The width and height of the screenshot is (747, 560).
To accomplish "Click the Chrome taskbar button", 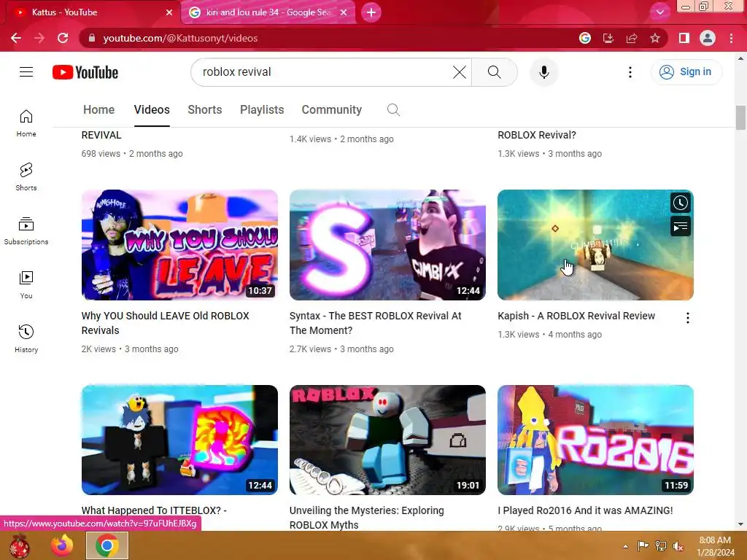I will point(107,545).
